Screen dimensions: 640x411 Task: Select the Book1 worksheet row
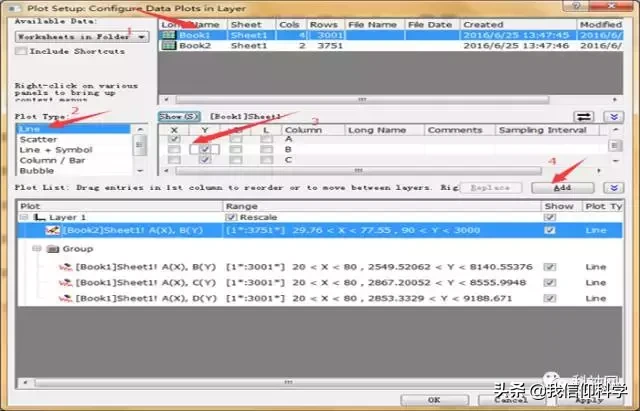pyautogui.click(x=391, y=35)
